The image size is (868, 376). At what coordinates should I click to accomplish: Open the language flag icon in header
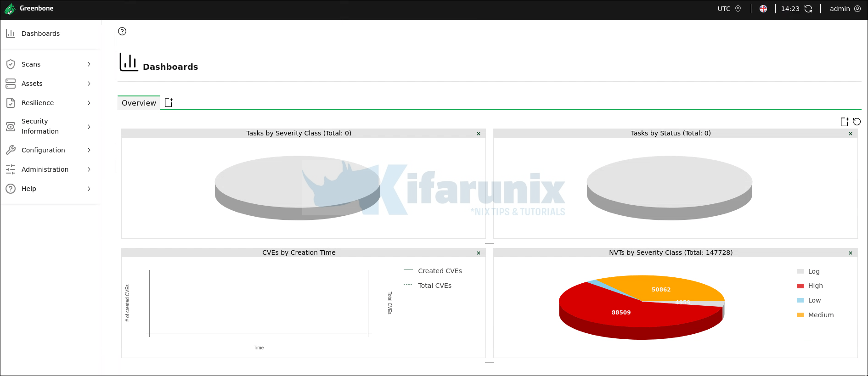pos(763,9)
